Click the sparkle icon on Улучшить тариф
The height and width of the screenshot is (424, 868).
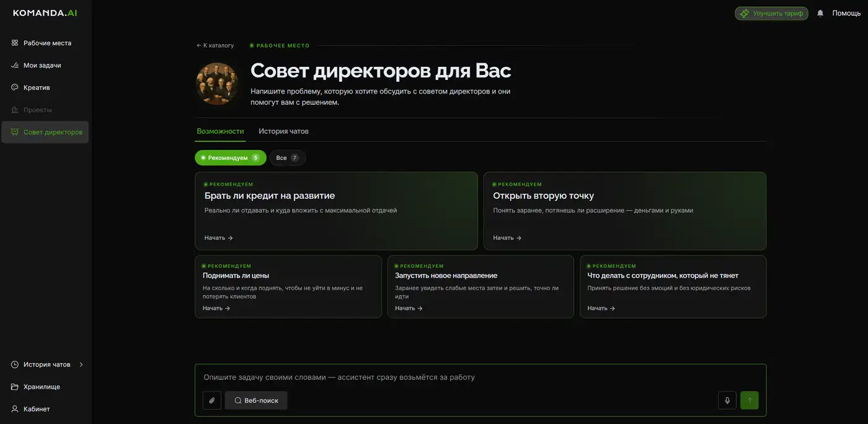[745, 13]
